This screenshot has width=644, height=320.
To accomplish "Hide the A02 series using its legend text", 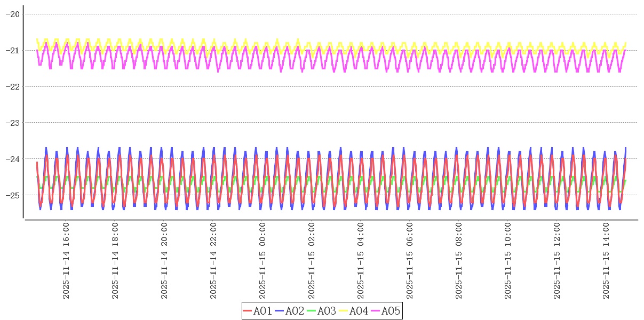I will [x=295, y=311].
